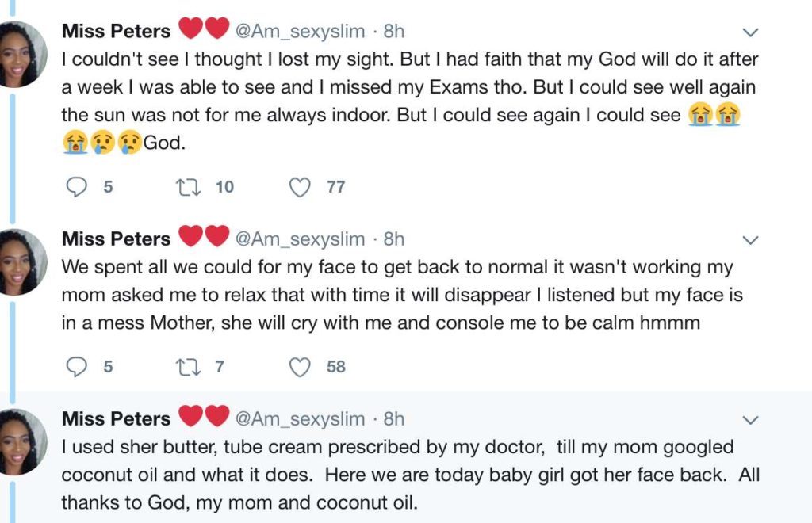This screenshot has height=523, width=812.
Task: Open options chevron on first tweet
Action: [x=749, y=32]
